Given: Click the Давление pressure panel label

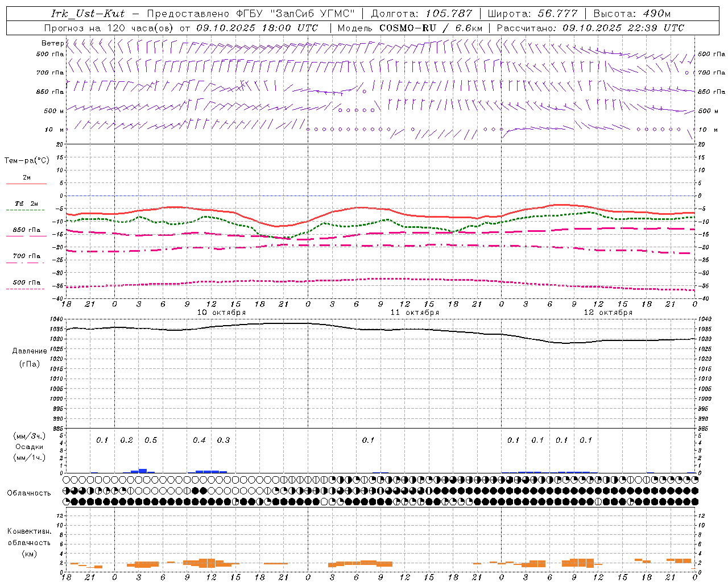Looking at the screenshot, I should [x=30, y=351].
